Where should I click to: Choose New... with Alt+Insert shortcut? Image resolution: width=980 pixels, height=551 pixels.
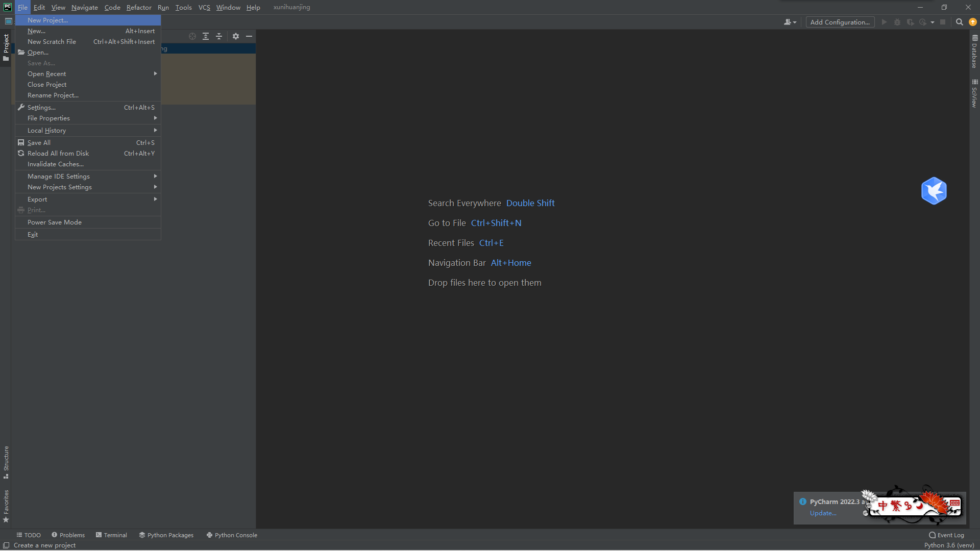pos(88,31)
